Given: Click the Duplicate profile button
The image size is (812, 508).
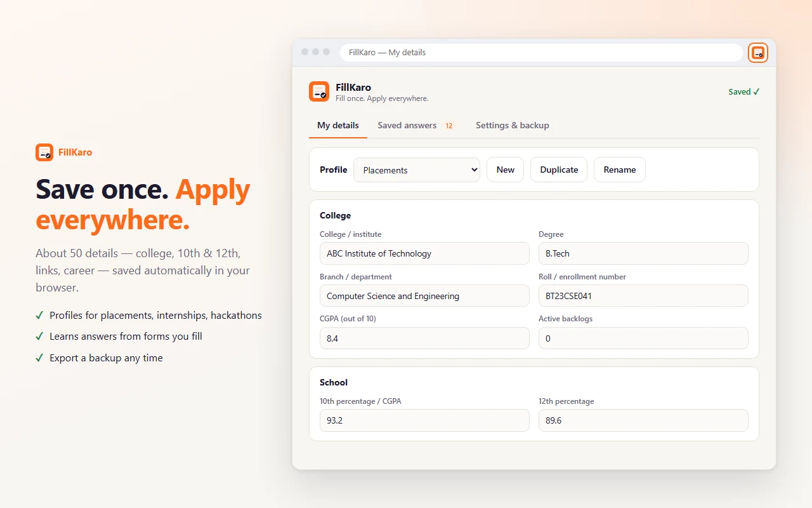Looking at the screenshot, I should tap(559, 170).
